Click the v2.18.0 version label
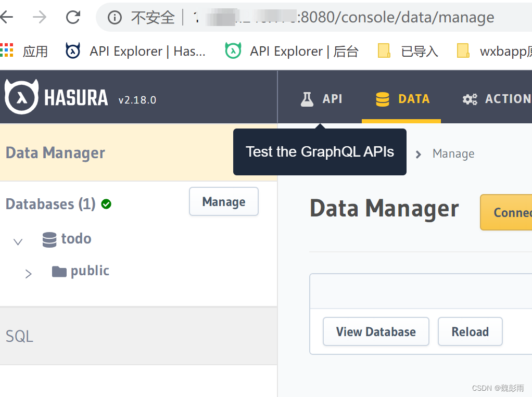 pyautogui.click(x=137, y=100)
